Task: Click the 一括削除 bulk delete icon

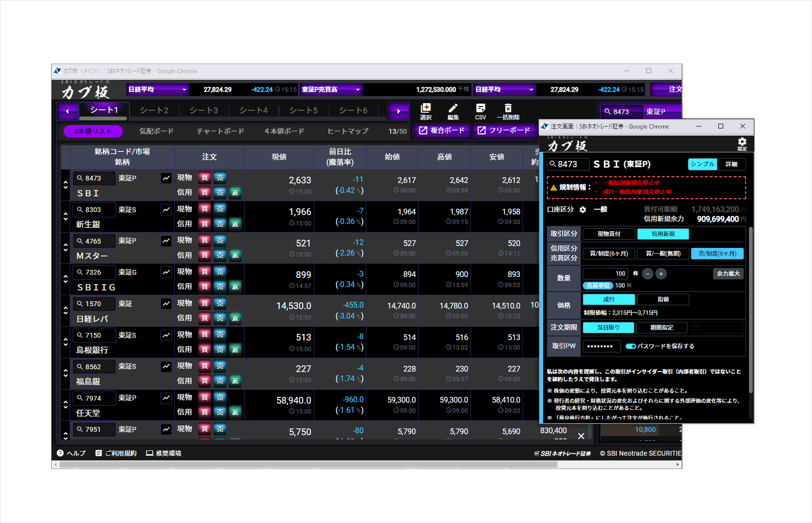Action: (508, 112)
